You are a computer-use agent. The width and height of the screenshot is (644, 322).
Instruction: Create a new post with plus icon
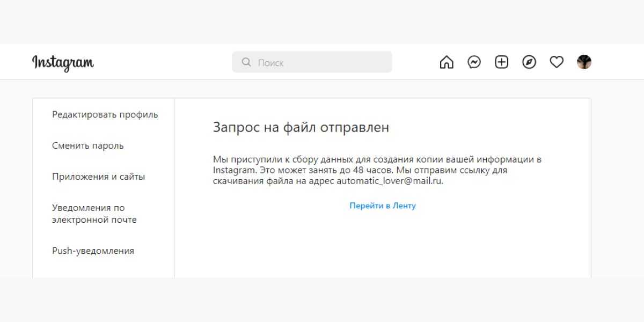click(x=501, y=62)
